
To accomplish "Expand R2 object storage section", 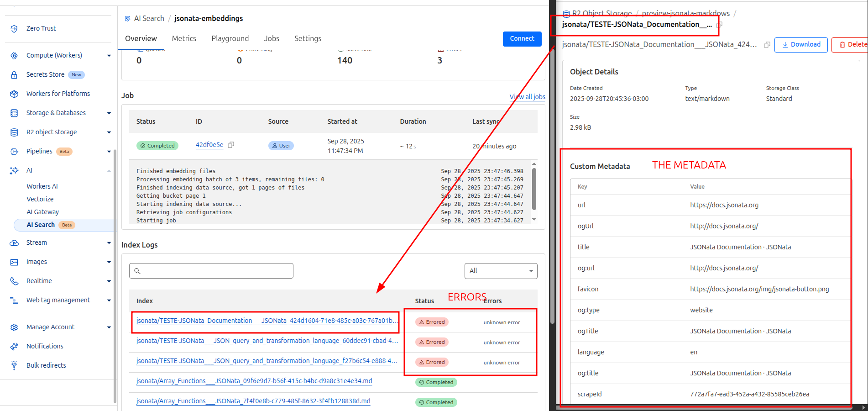I will coord(109,132).
